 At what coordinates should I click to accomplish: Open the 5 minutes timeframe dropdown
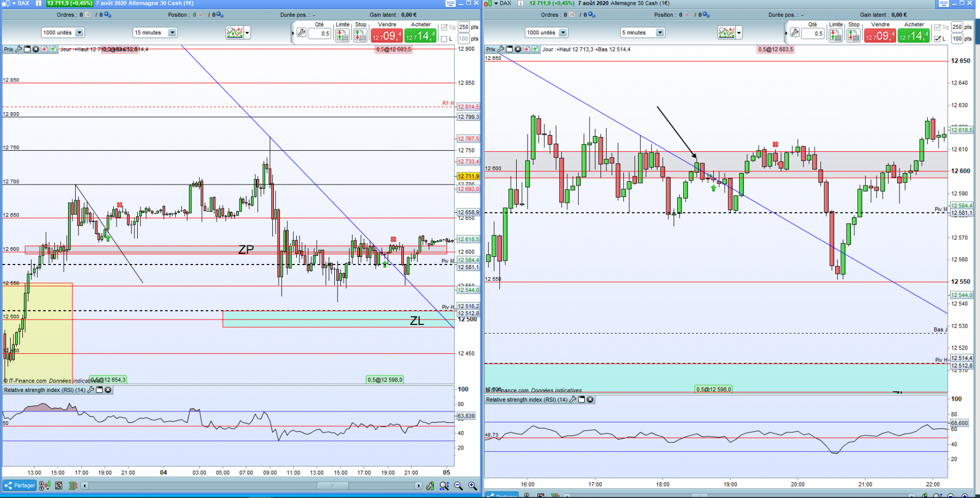click(642, 33)
